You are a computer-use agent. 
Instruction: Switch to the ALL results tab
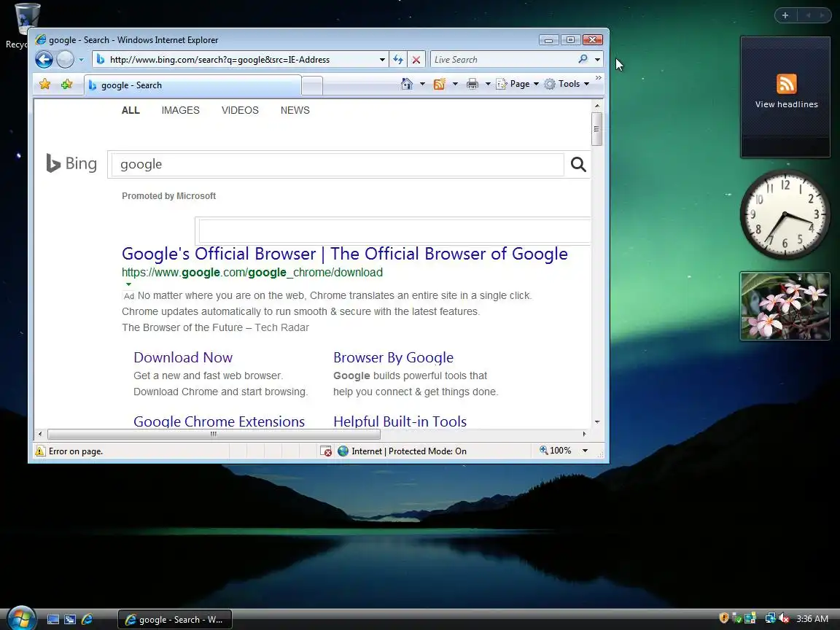pyautogui.click(x=131, y=110)
